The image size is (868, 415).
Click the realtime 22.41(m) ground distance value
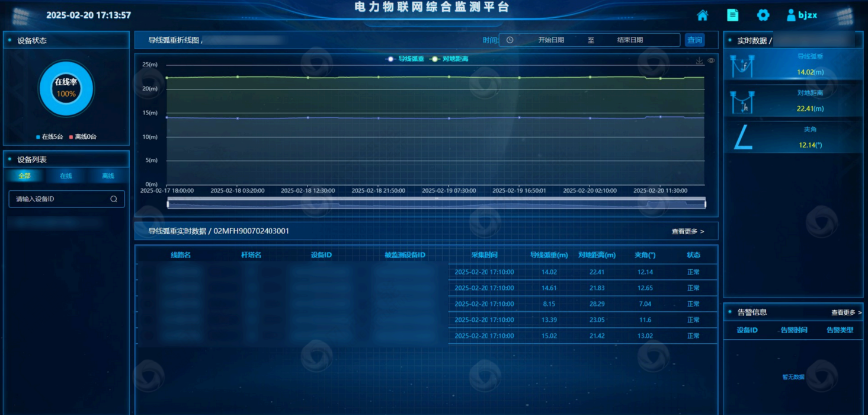pyautogui.click(x=810, y=108)
